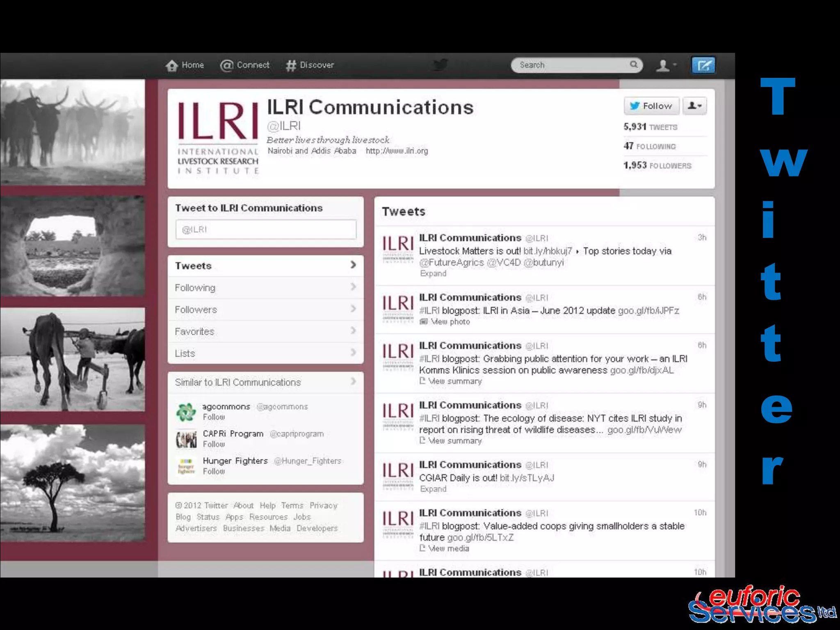This screenshot has width=840, height=630.
Task: Open the user actions dropdown beside Follow
Action: pos(694,106)
